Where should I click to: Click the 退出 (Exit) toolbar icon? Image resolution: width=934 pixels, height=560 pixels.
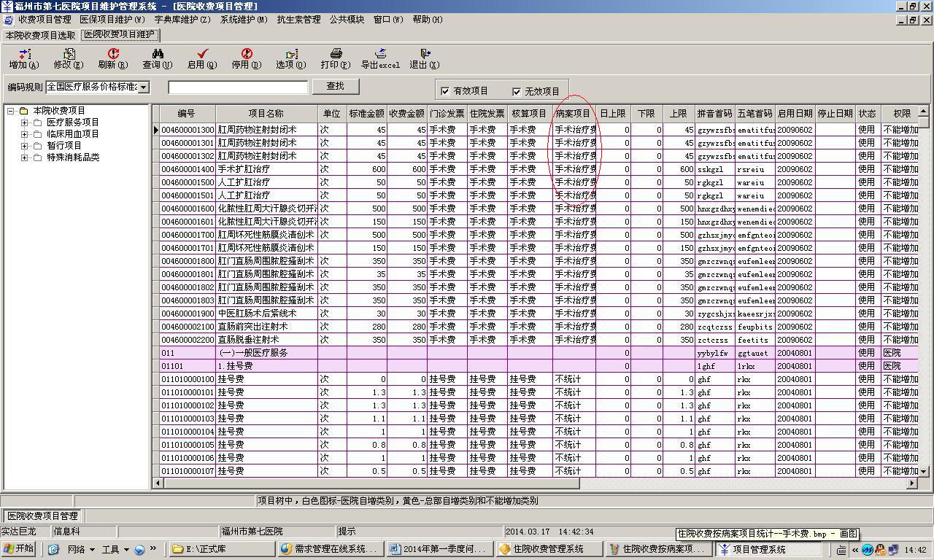425,58
